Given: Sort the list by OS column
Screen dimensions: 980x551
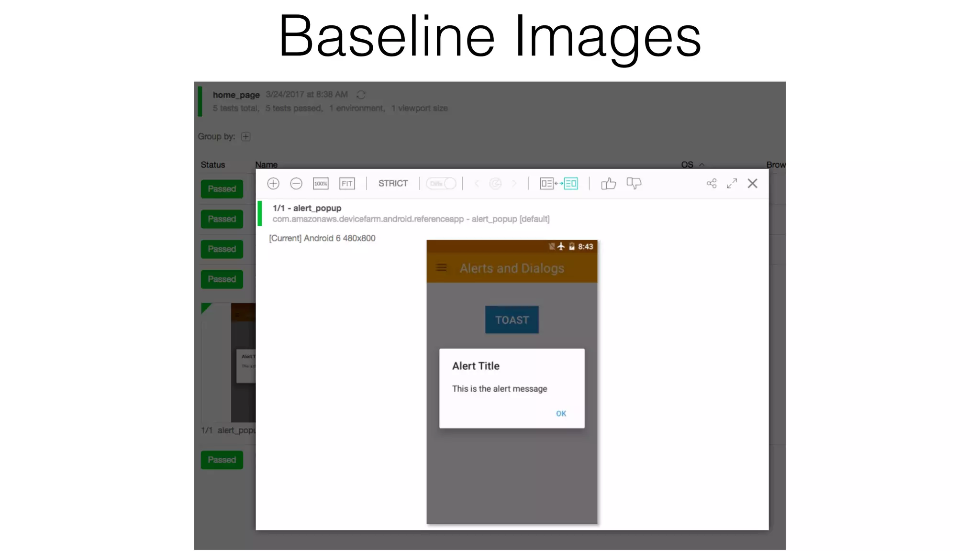Looking at the screenshot, I should [692, 165].
